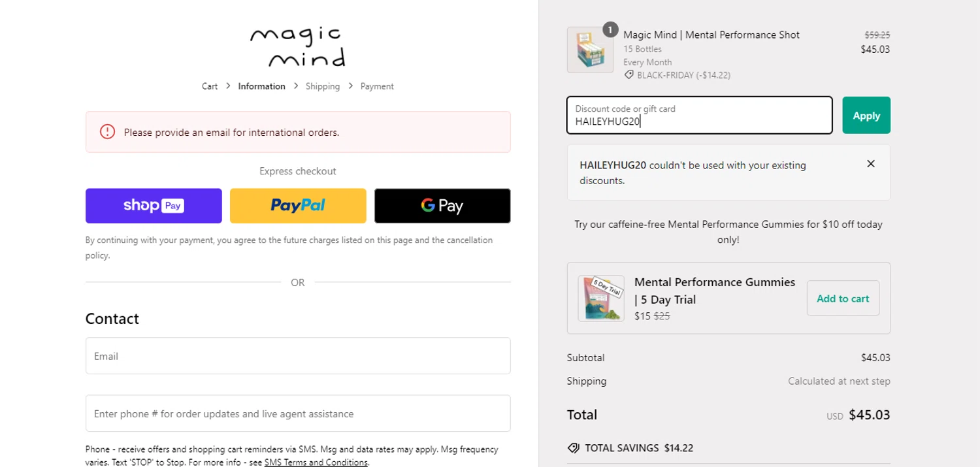Click the red error alert icon

pos(107,132)
